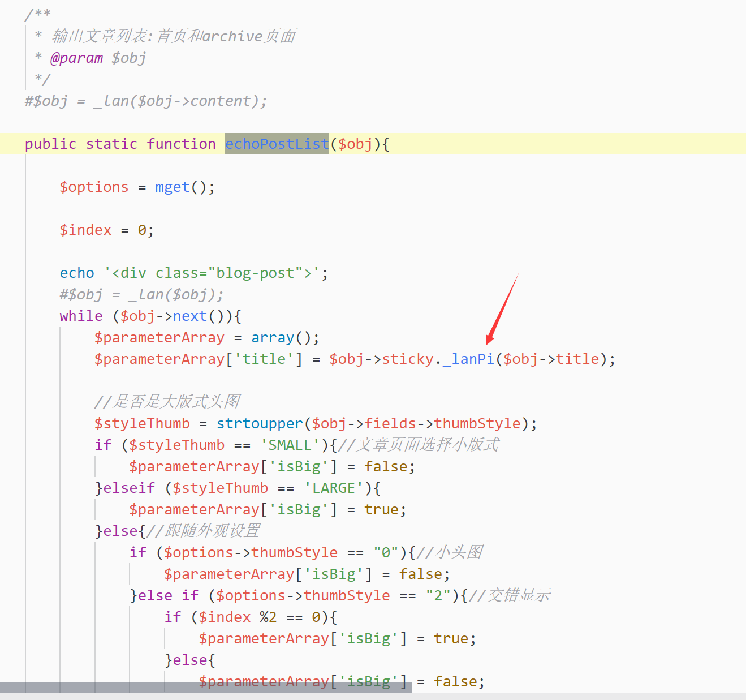Click the 'title' array key
The image size is (746, 700).
pos(264,359)
